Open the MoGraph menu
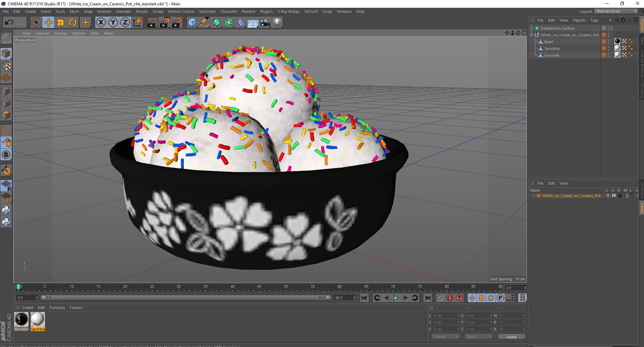 pos(207,11)
